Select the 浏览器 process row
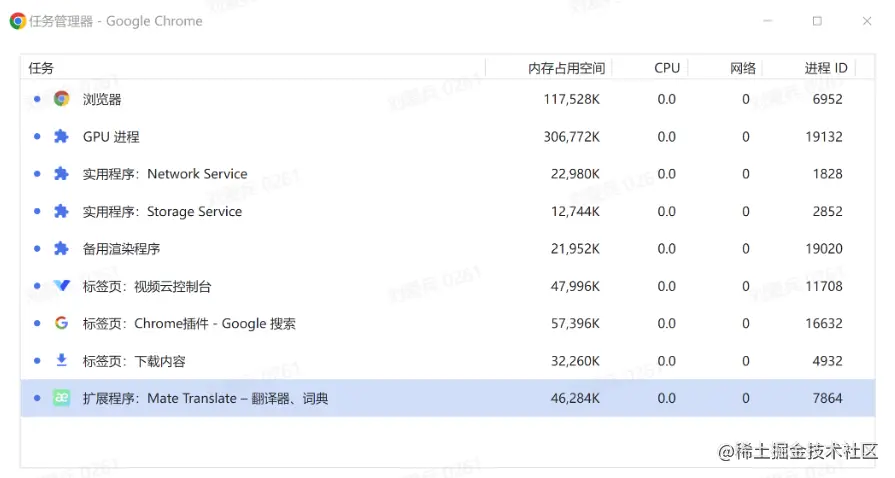The width and height of the screenshot is (895, 478). pyautogui.click(x=448, y=99)
